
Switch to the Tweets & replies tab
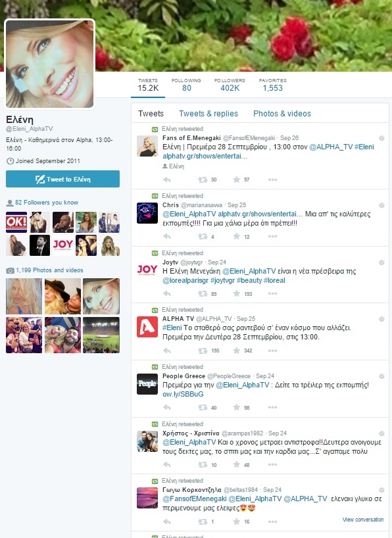208,114
